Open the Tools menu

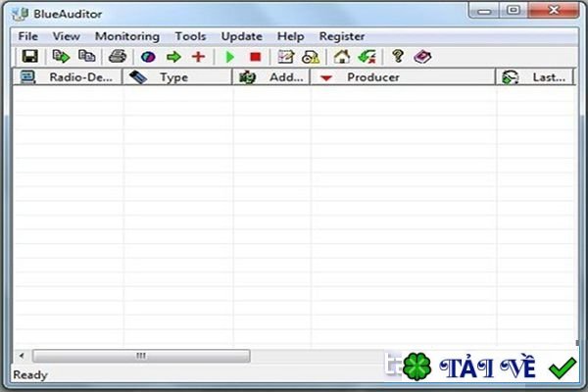pyautogui.click(x=190, y=36)
